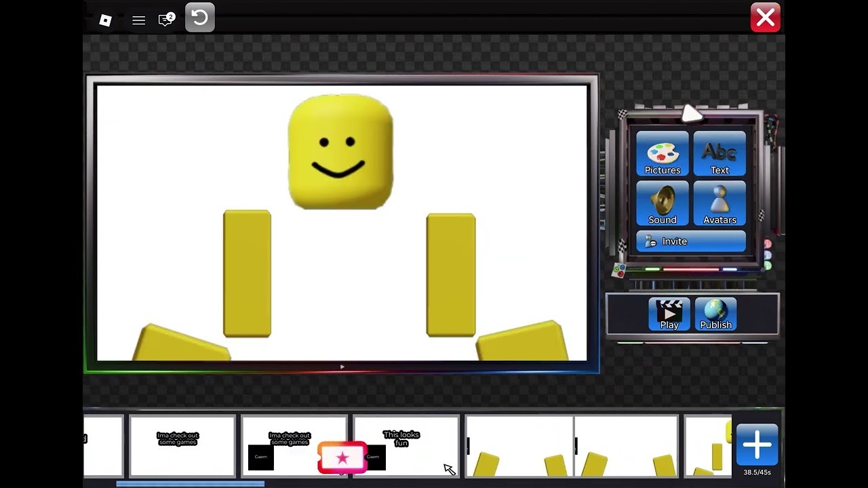Select the left yellow arm block
This screenshot has height=488, width=868.
tap(247, 274)
